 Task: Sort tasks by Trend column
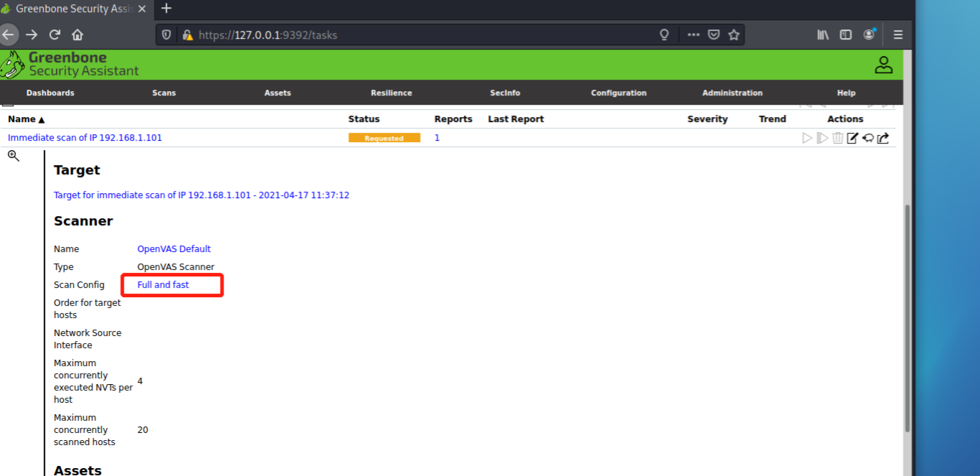point(773,119)
